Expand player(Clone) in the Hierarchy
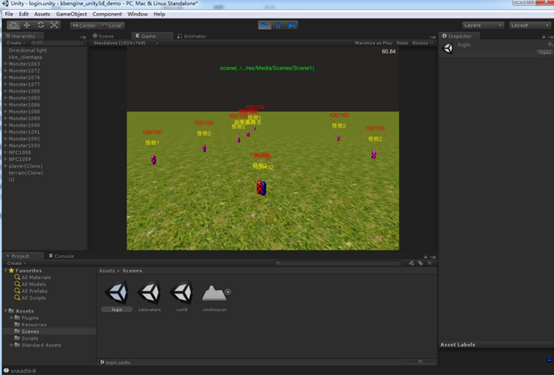This screenshot has width=554, height=375. (6, 166)
